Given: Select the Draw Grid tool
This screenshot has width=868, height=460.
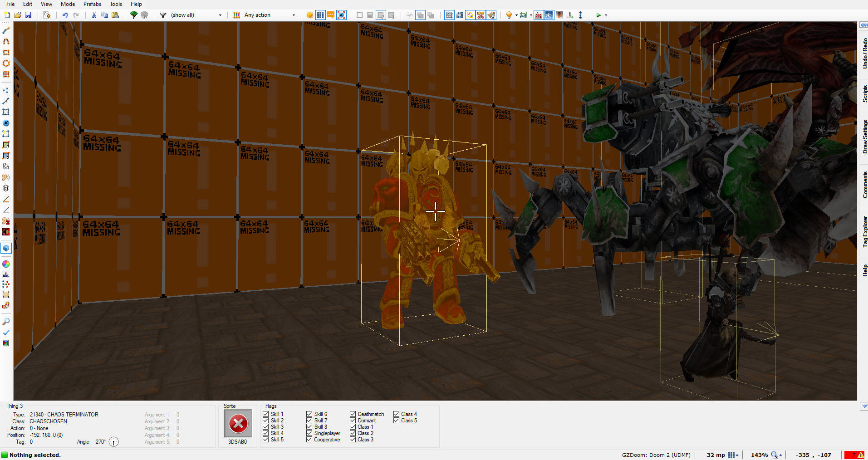Looking at the screenshot, I should point(6,74).
